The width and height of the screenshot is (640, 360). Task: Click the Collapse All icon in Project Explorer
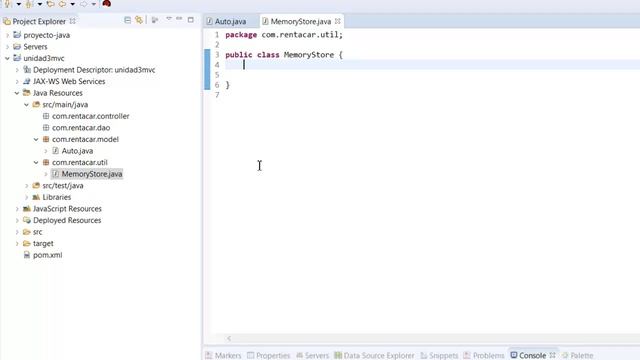pos(127,20)
